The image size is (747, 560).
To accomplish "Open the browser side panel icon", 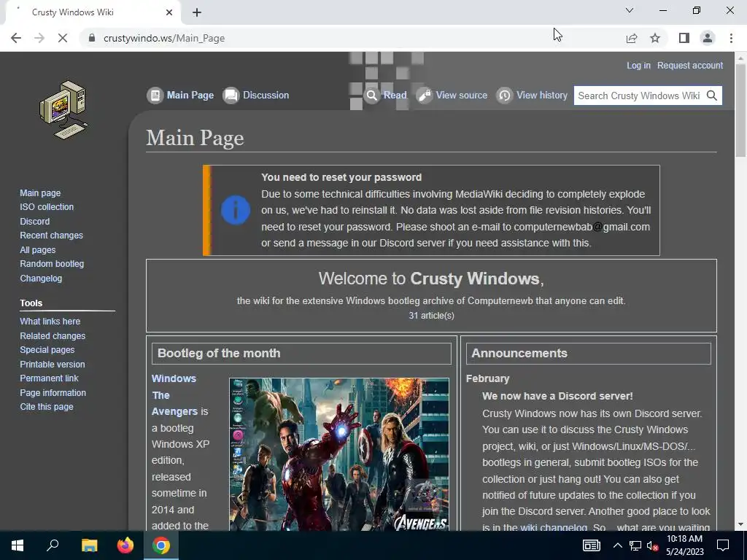I will [684, 38].
